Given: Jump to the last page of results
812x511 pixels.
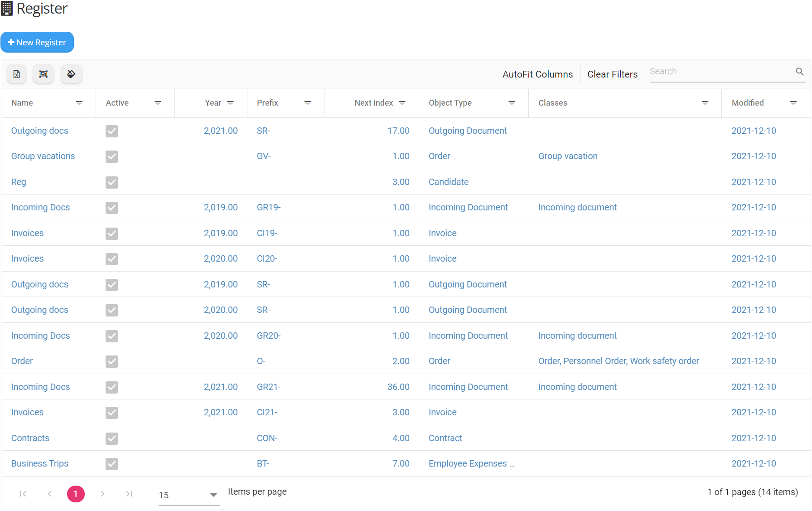Looking at the screenshot, I should point(129,494).
